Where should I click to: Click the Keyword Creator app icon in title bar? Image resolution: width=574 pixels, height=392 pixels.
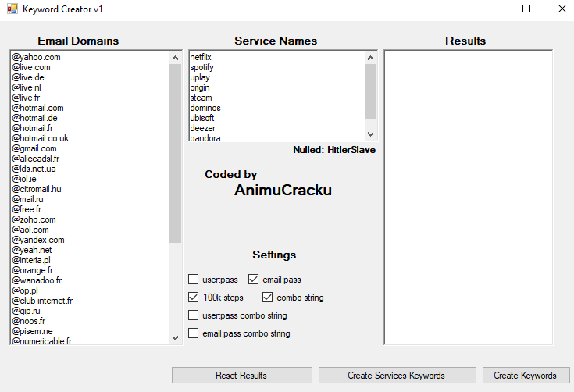click(12, 9)
